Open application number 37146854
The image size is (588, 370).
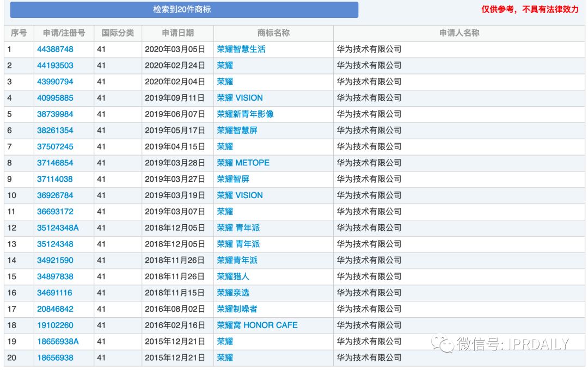click(x=55, y=163)
